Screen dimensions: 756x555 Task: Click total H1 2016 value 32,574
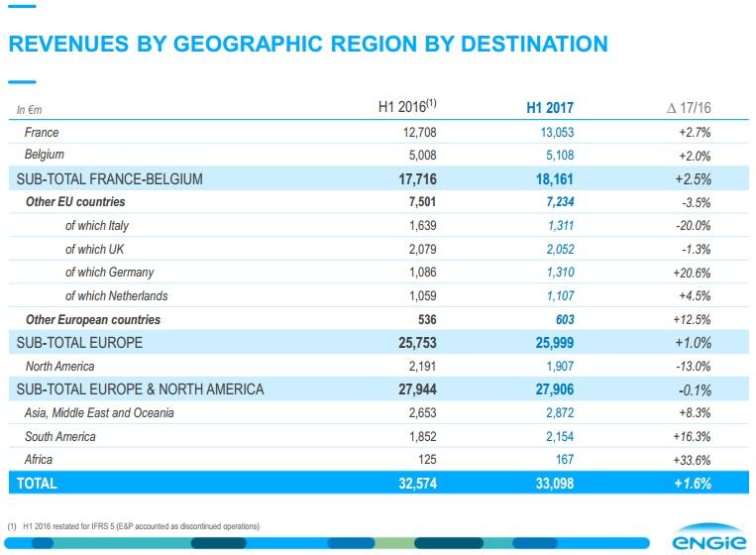(417, 484)
